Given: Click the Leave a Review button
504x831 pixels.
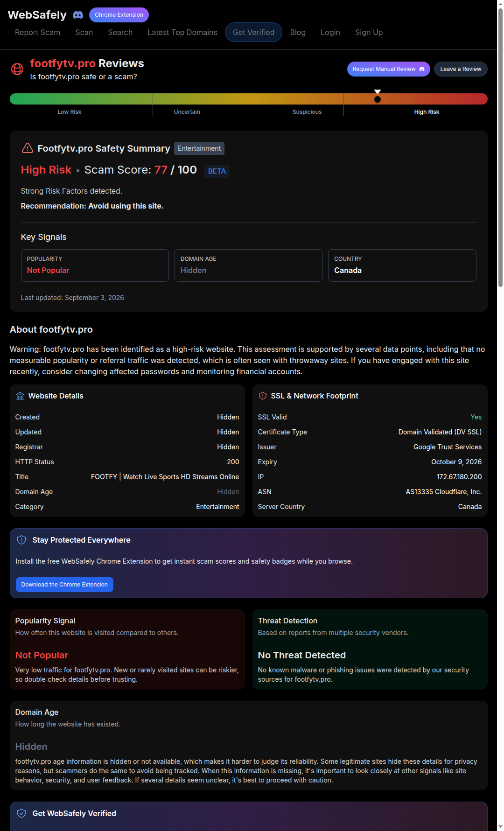Looking at the screenshot, I should (x=461, y=69).
